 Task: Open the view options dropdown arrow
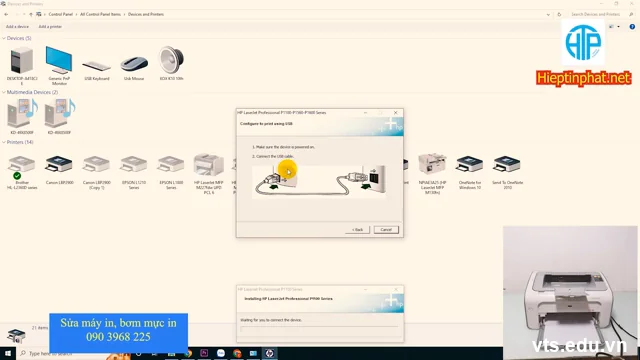tap(618, 27)
